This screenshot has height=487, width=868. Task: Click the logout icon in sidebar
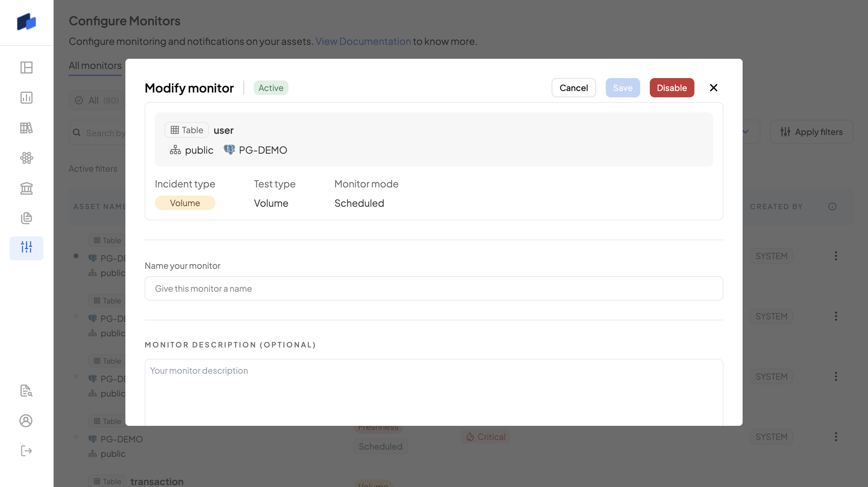pos(26,451)
